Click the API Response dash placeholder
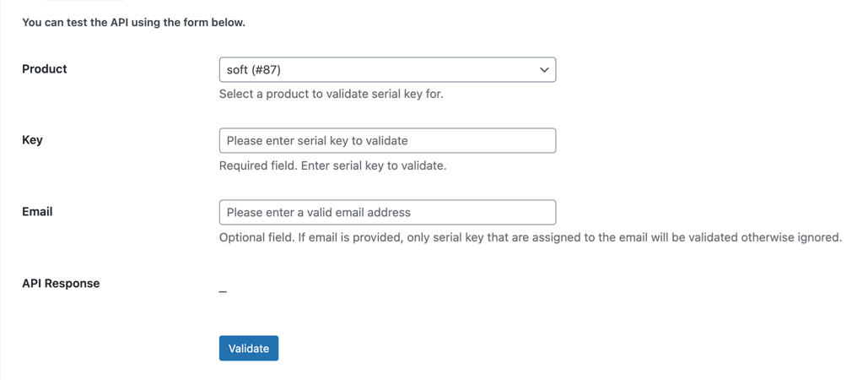This screenshot has width=868, height=380. pos(223,291)
